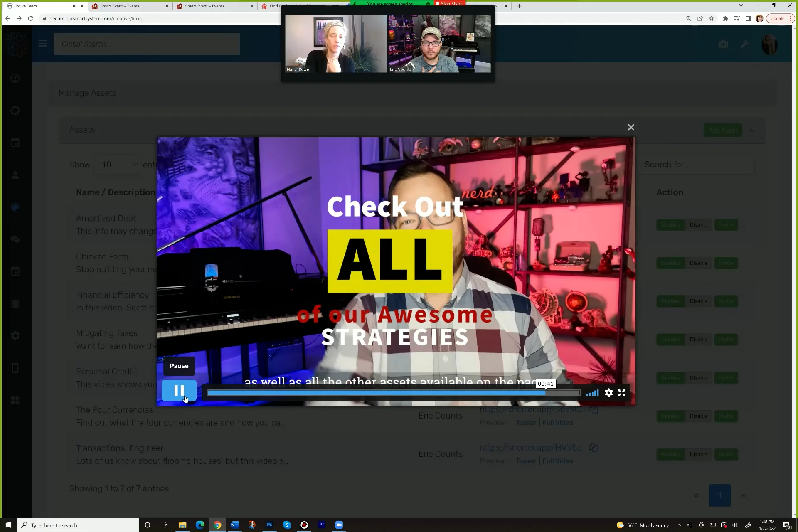
Task: Click the contacts person icon in sidebar
Action: tap(15, 175)
